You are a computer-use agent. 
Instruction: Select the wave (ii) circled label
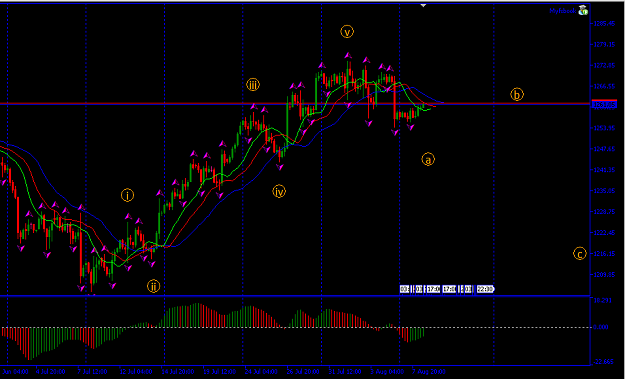coord(153,286)
